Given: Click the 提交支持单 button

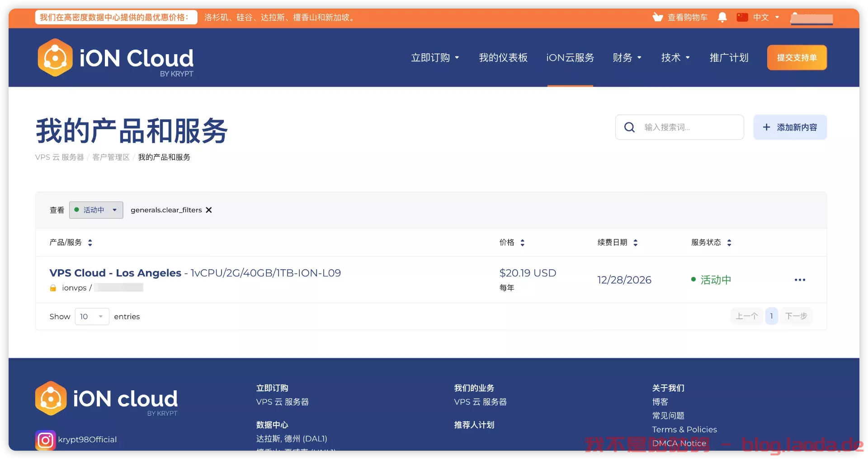Looking at the screenshot, I should [797, 58].
